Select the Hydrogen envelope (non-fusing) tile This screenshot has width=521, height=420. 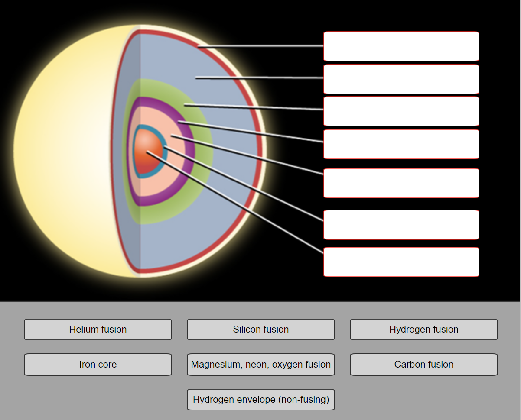[x=260, y=400]
